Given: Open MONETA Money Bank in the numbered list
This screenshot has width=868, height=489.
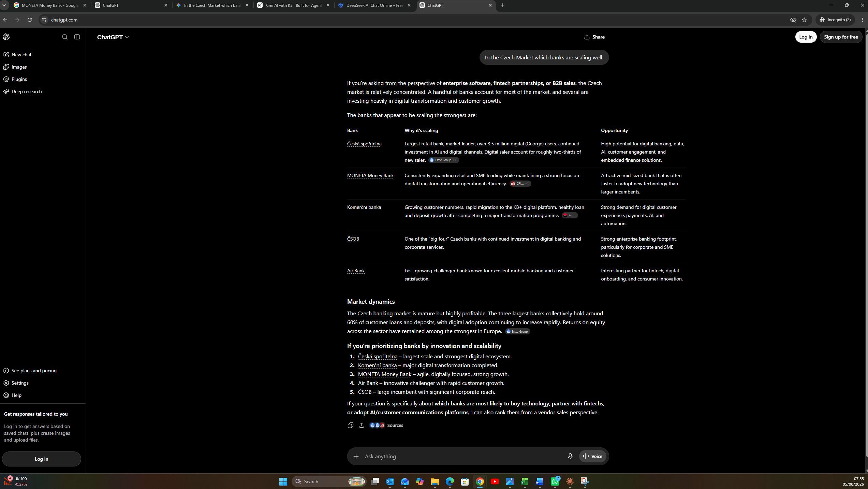Looking at the screenshot, I should pyautogui.click(x=385, y=374).
